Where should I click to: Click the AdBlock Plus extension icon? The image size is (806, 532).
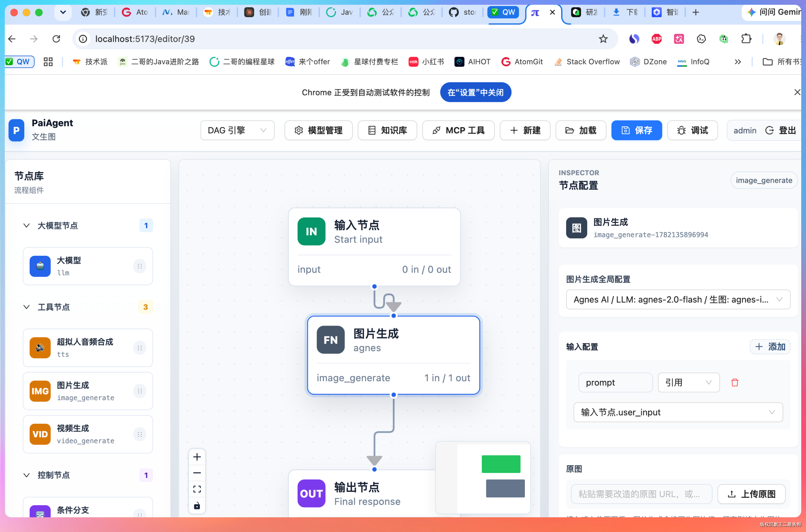coord(657,39)
